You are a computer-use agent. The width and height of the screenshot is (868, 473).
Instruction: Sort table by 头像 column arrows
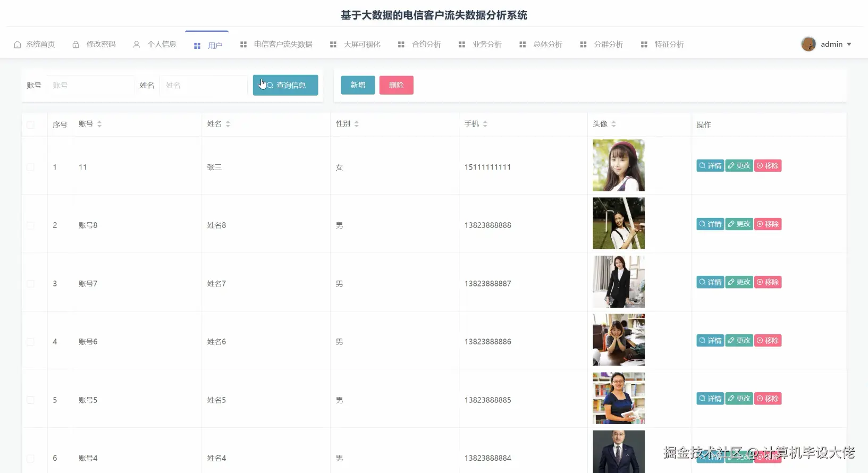614,124
